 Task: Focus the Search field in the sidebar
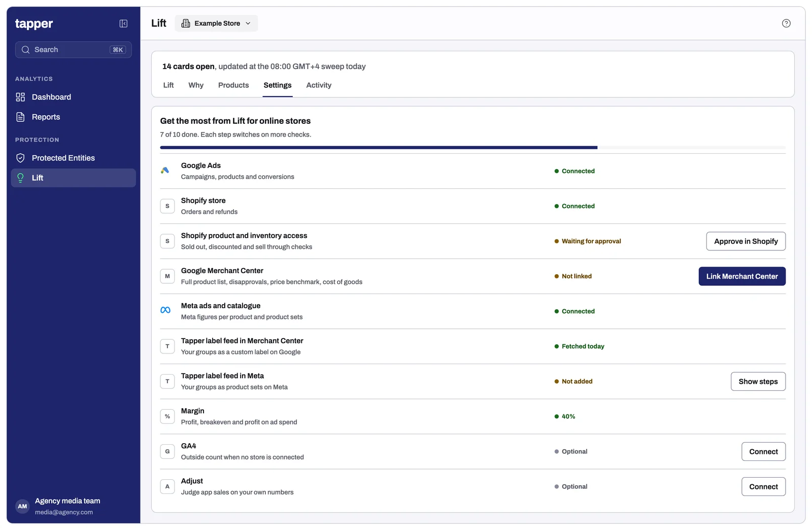click(74, 50)
